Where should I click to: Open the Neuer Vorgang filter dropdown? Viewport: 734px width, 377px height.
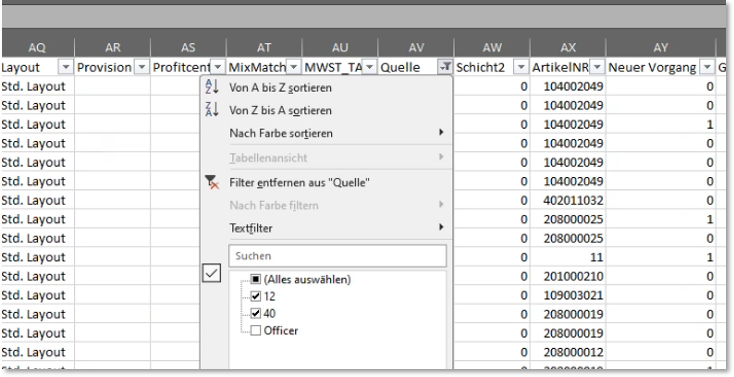click(x=707, y=67)
